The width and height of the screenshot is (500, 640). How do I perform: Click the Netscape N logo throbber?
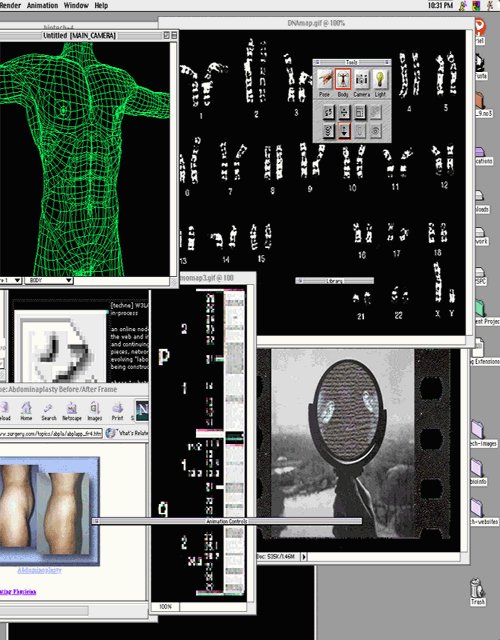pos(142,411)
